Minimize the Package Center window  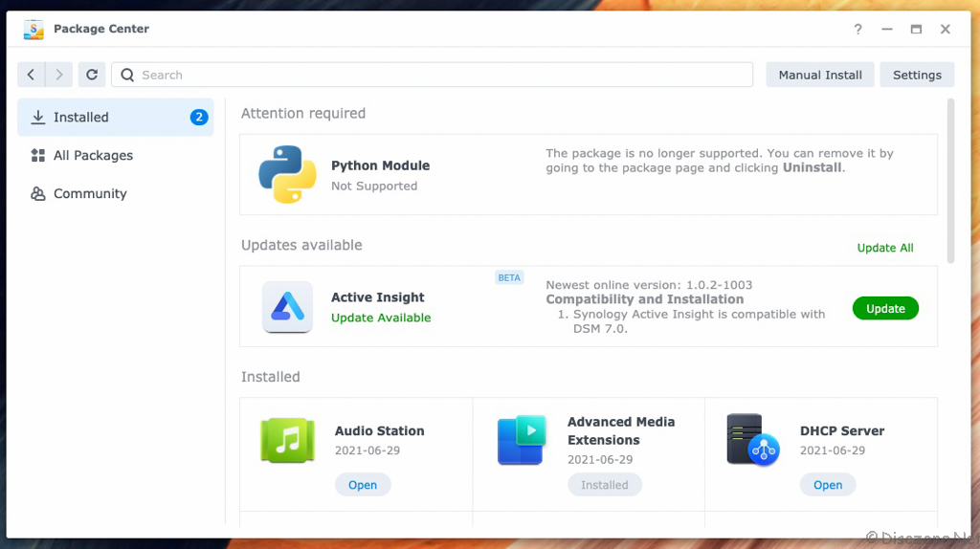coord(887,30)
